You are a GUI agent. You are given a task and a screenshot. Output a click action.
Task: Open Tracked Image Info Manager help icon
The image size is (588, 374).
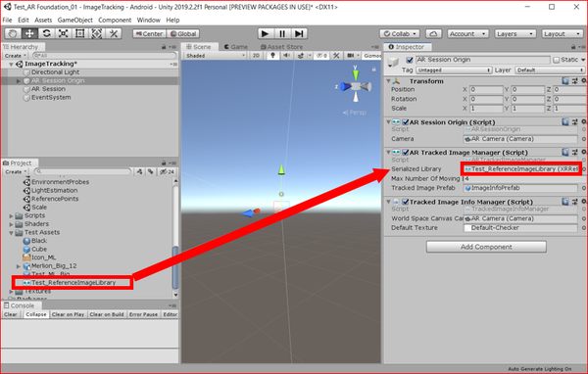pos(565,202)
